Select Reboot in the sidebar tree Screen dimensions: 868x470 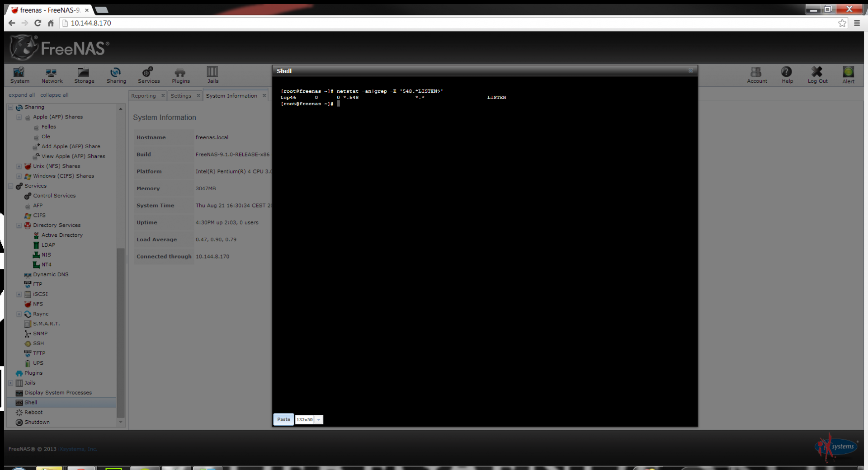[x=33, y=413]
